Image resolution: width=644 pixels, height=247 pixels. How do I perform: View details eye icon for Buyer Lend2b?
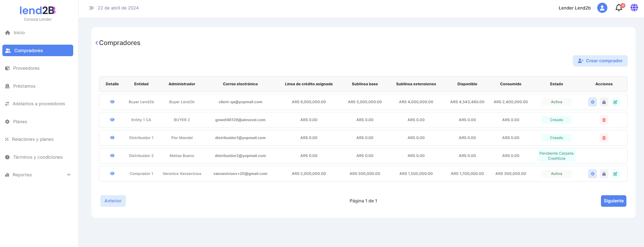112,102
